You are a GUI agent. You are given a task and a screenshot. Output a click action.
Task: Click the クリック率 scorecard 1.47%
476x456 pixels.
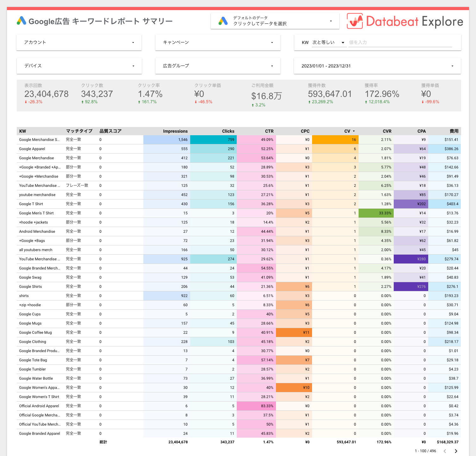coord(150,94)
